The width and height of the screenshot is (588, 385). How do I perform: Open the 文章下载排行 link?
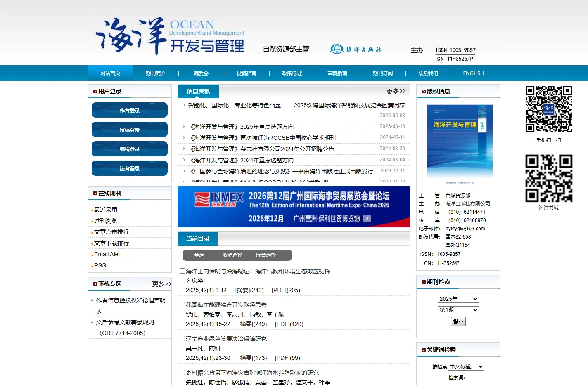(x=111, y=243)
